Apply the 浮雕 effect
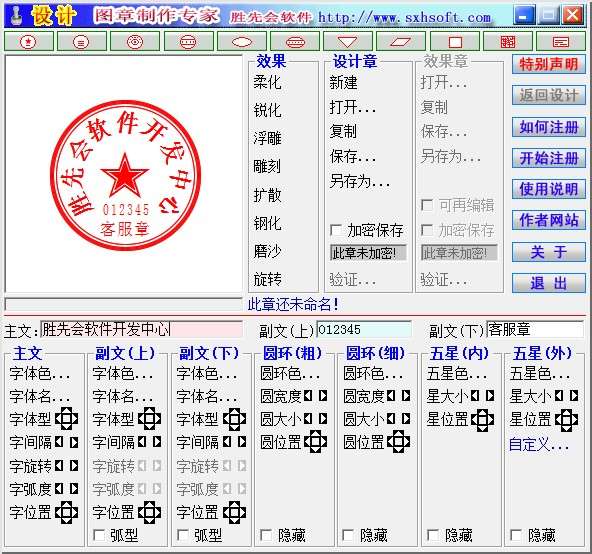Viewport: 592px width, 554px height. pos(267,138)
